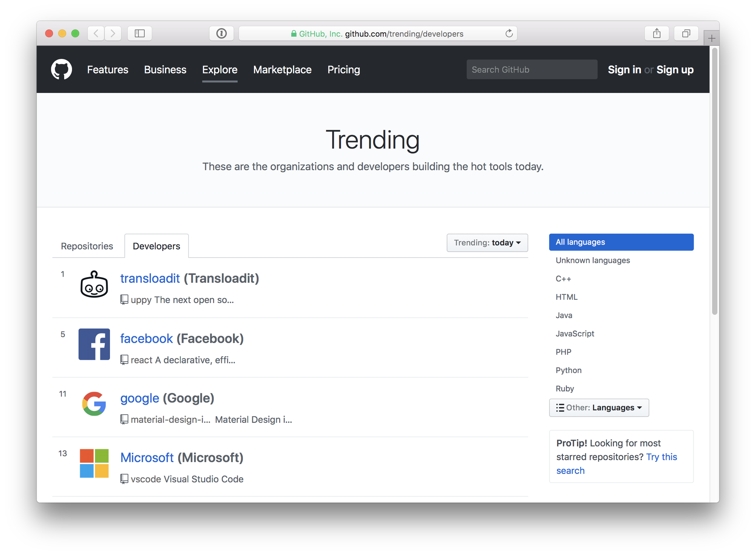
Task: Select All languages filter
Action: click(621, 242)
